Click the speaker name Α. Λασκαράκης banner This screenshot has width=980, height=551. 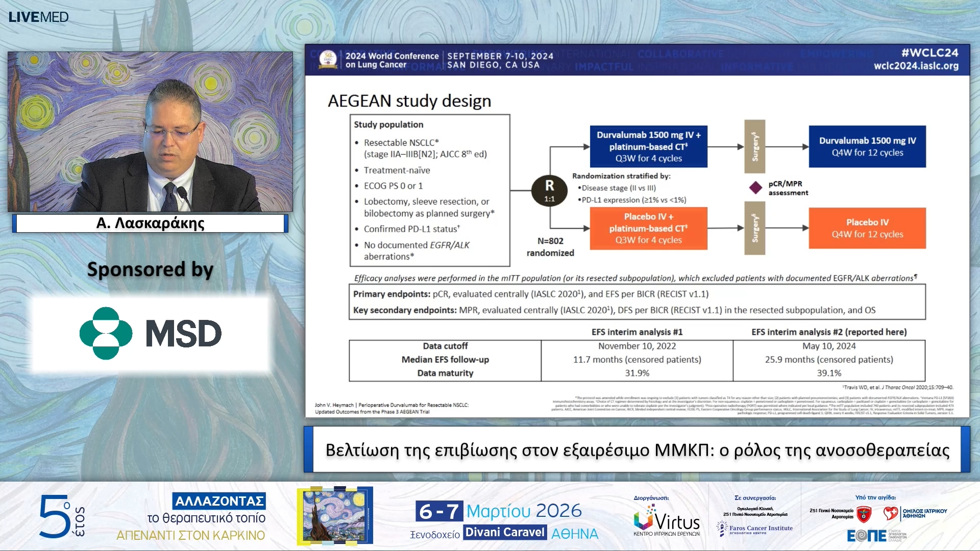tap(150, 223)
